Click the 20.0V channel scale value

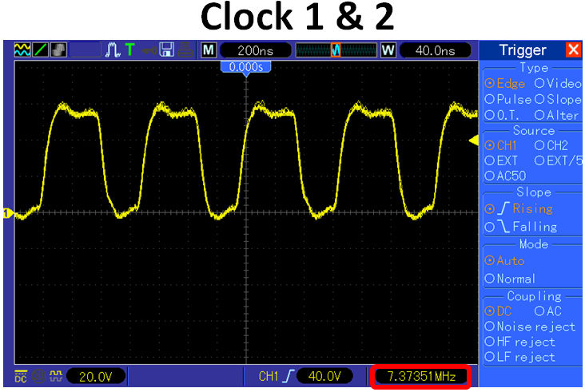pyautogui.click(x=96, y=376)
